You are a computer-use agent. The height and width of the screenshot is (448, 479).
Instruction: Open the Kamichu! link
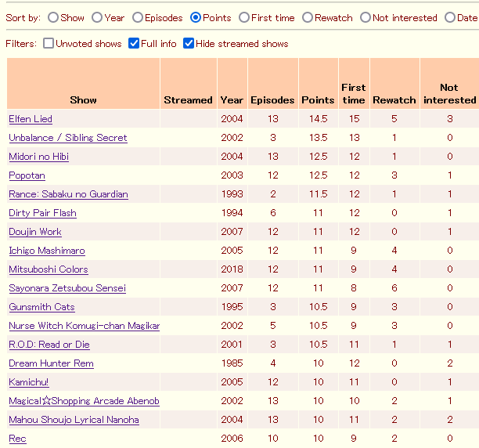tap(29, 382)
